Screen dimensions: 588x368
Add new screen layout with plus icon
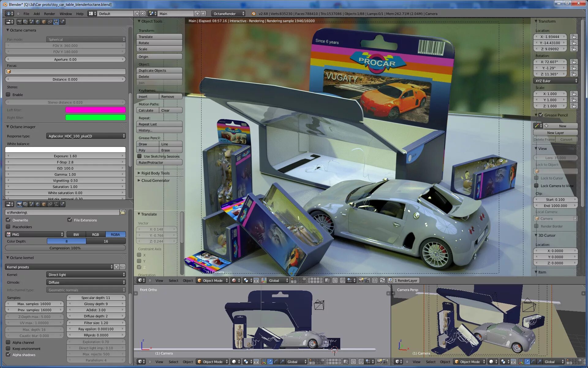pos(137,13)
